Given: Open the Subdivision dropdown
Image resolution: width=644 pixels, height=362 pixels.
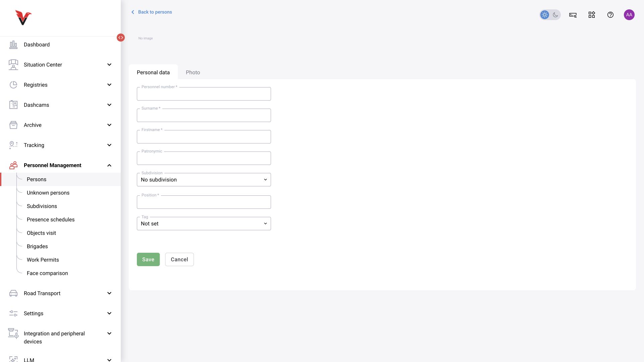Looking at the screenshot, I should tap(204, 180).
